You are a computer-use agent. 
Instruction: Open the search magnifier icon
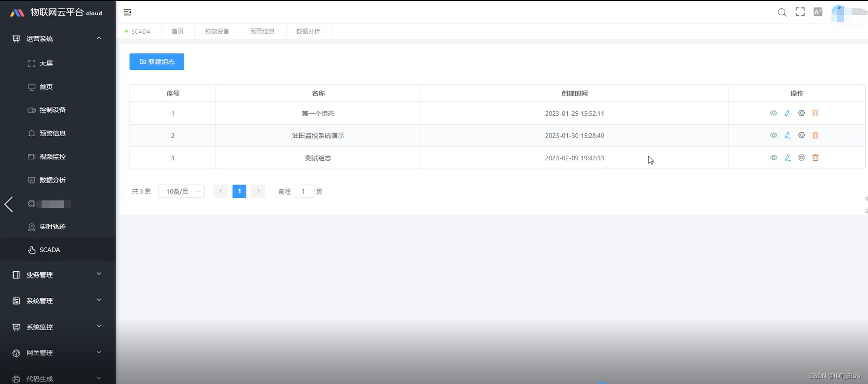point(782,12)
